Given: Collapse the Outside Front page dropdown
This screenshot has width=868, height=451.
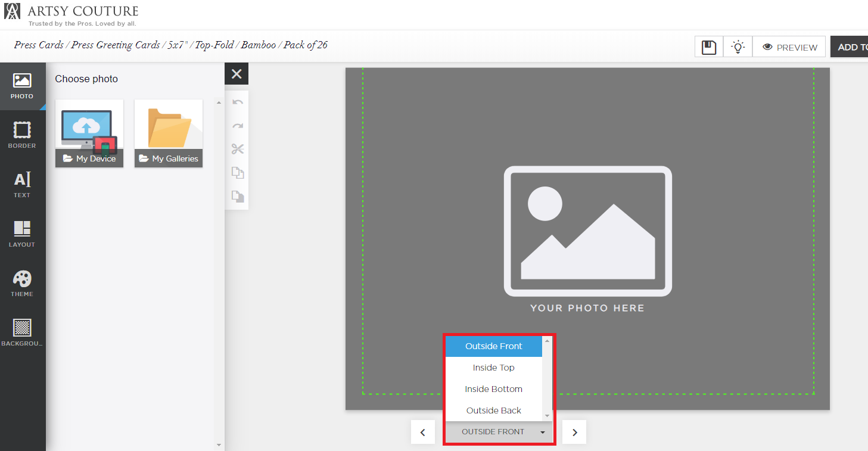Looking at the screenshot, I should pos(499,432).
